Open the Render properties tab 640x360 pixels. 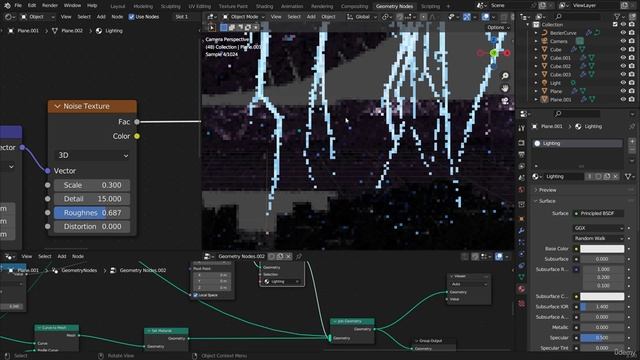[x=522, y=143]
